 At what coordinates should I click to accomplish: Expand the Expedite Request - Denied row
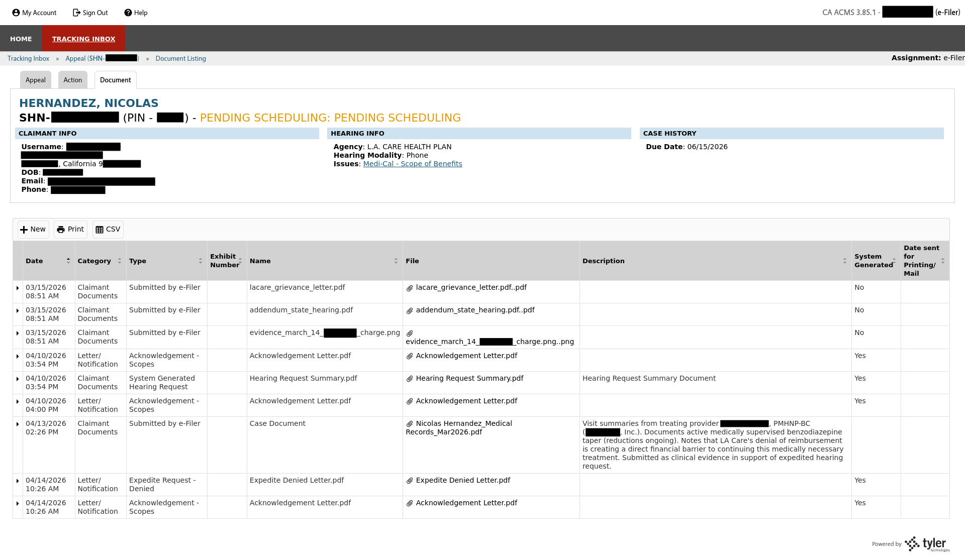point(18,481)
